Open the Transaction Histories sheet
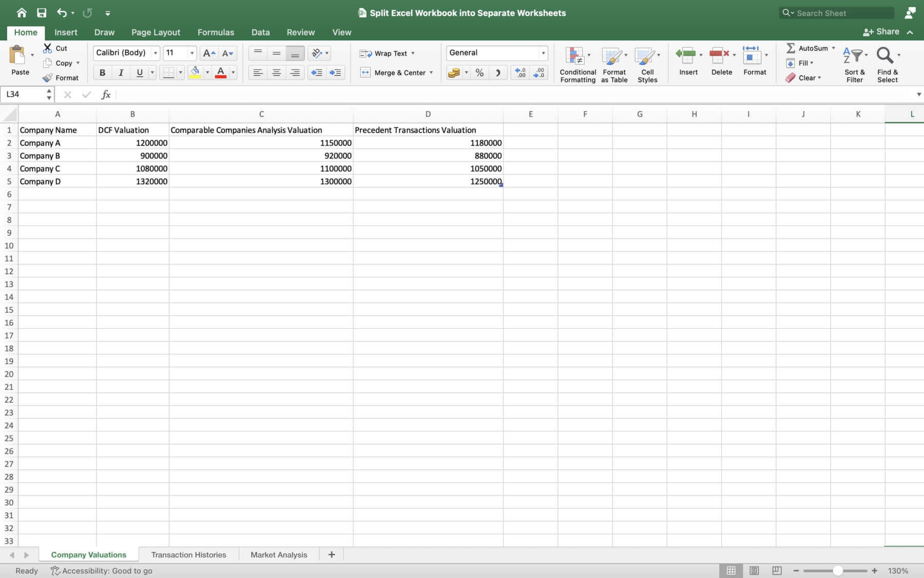Screen dimensions: 924x578 (188, 554)
